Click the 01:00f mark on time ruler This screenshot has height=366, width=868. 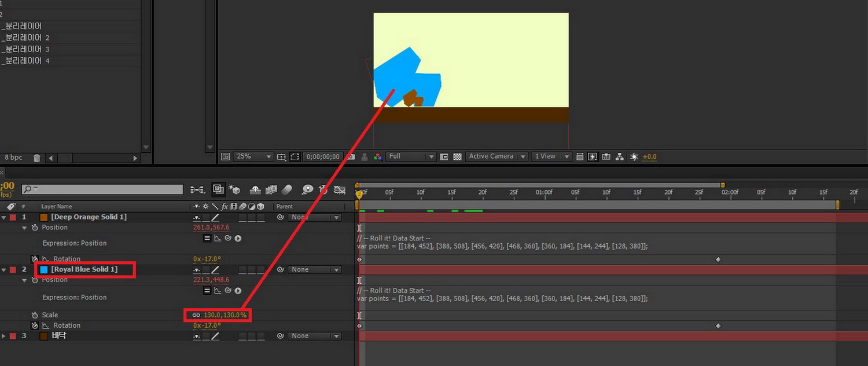coord(544,192)
